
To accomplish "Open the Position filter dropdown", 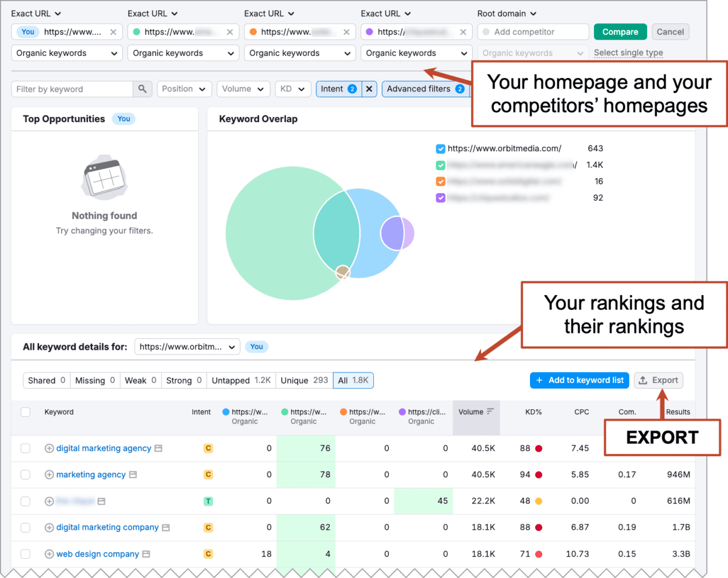I will click(x=184, y=89).
